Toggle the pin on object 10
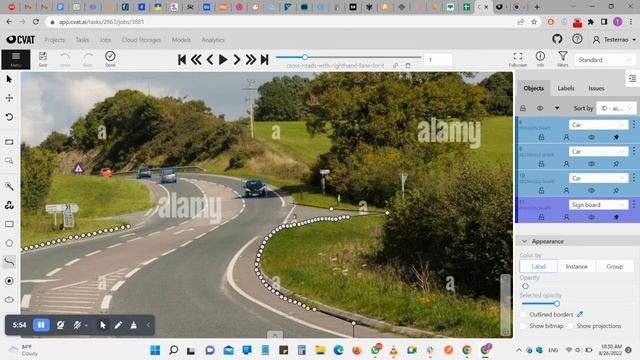Screen dimensions: 640x360 coord(616,191)
